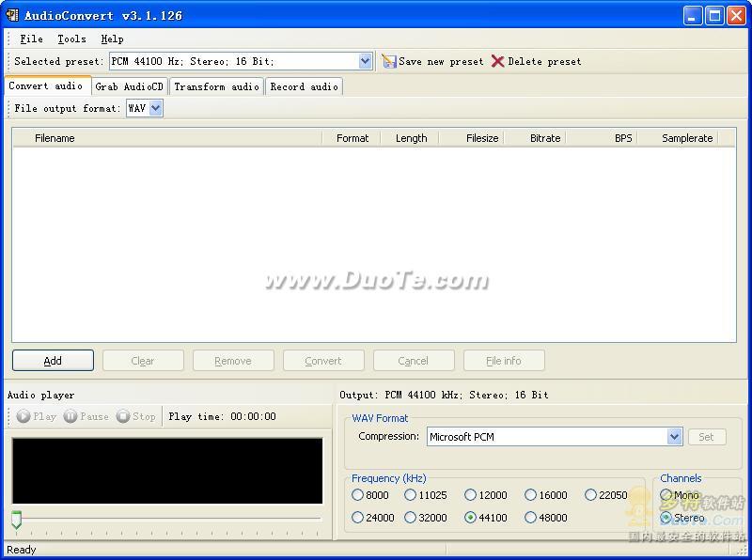Choose the 32000 frequency option
Viewport: 752px width, 560px height.
point(410,518)
